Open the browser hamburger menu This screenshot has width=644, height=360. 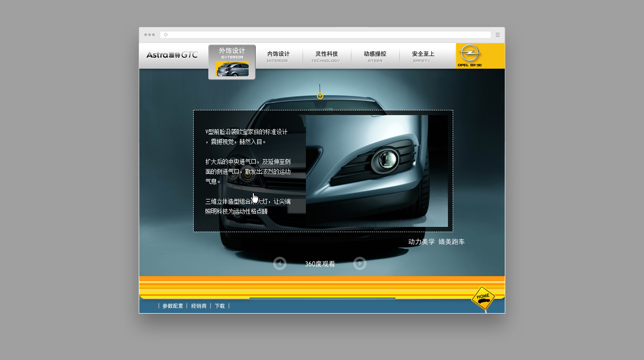(x=497, y=35)
